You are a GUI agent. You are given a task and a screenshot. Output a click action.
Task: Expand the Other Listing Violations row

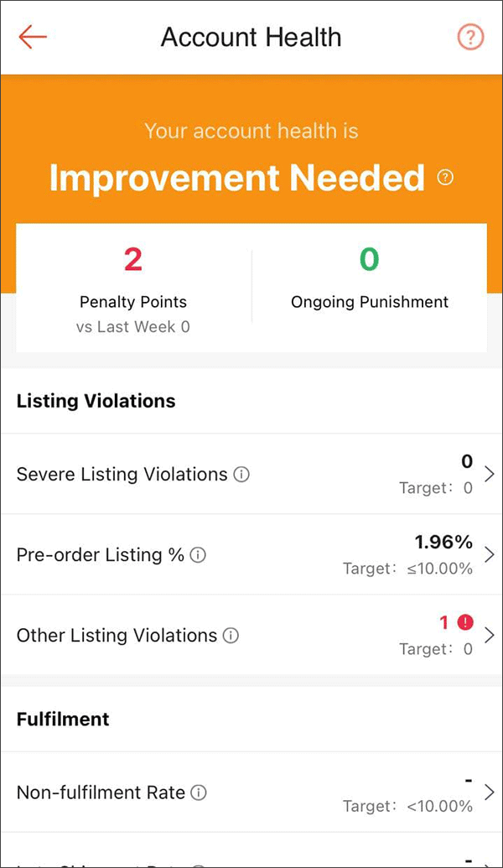(x=490, y=636)
